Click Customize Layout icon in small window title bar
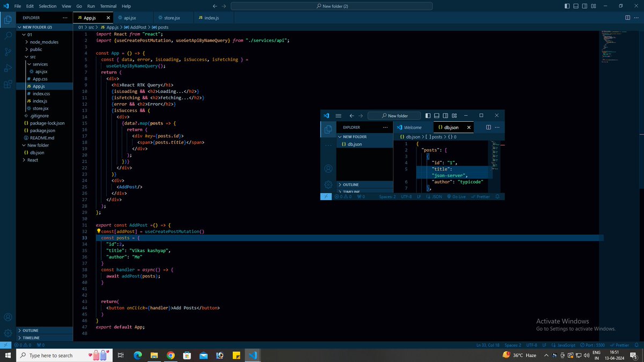The width and height of the screenshot is (644, 362). tap(454, 115)
